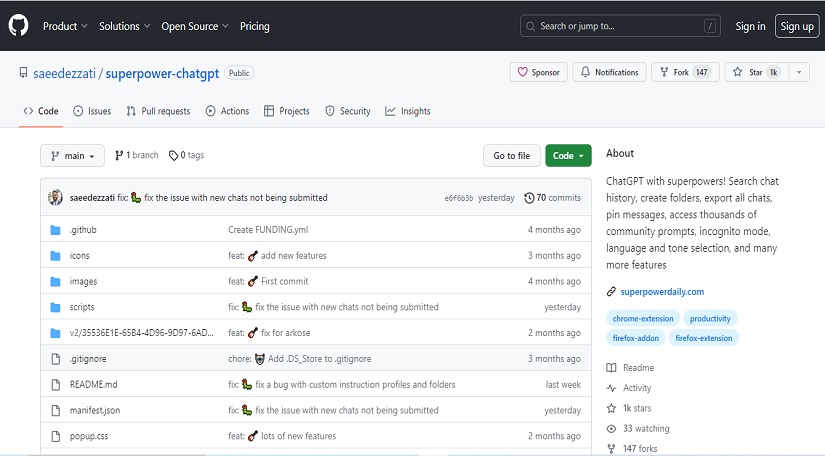Open the saeedezzati owner link
The height and width of the screenshot is (456, 825).
pyautogui.click(x=64, y=73)
